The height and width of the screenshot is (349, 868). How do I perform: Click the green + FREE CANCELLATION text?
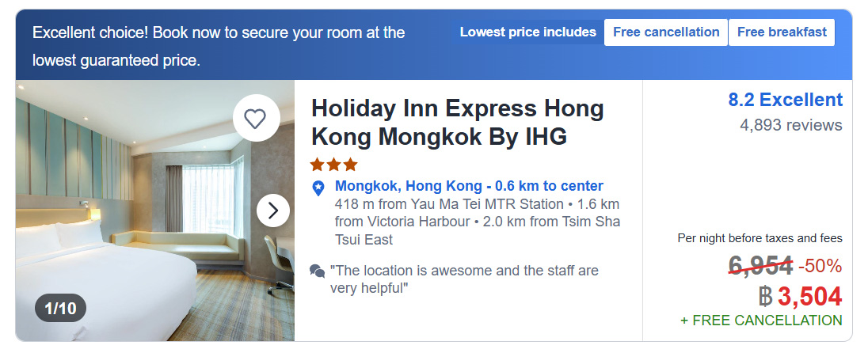761,321
